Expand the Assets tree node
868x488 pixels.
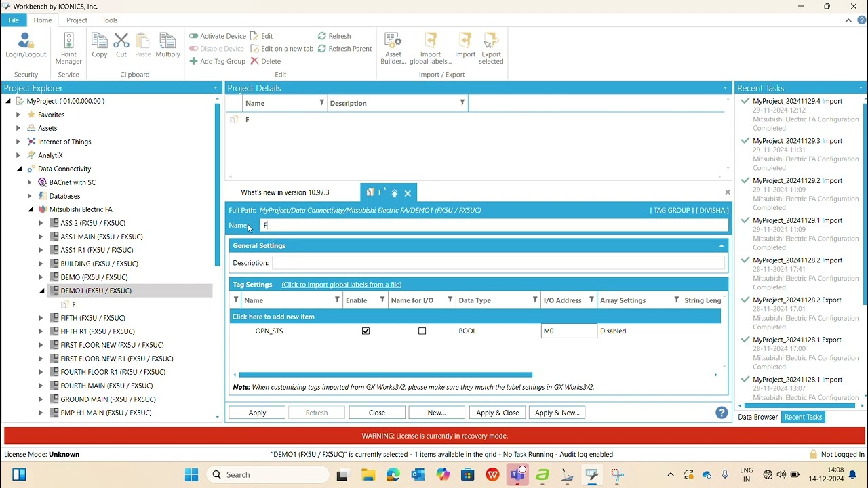[18, 128]
